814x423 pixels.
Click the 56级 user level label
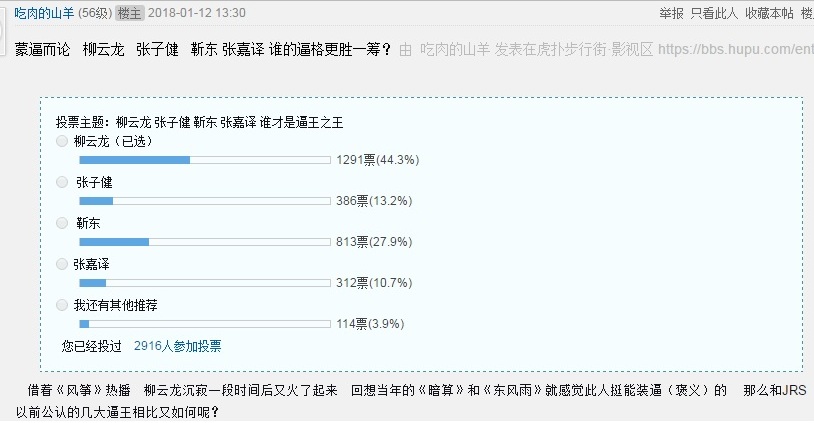coord(95,13)
